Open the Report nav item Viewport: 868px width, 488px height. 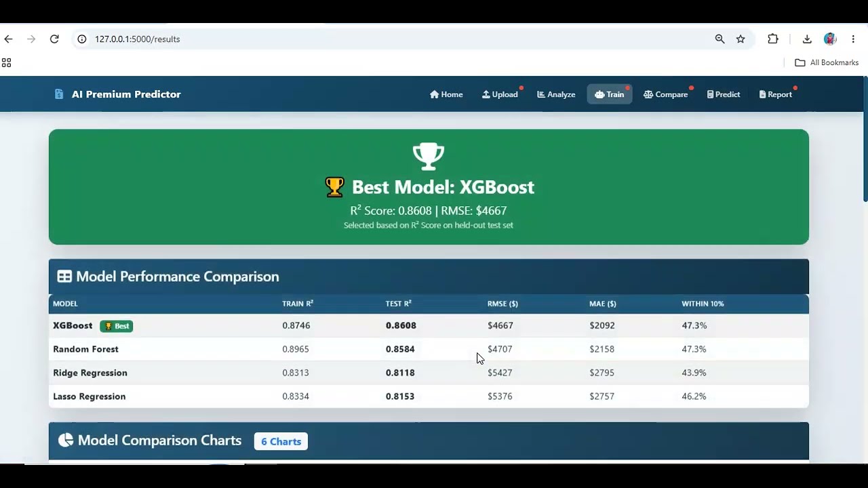[776, 94]
